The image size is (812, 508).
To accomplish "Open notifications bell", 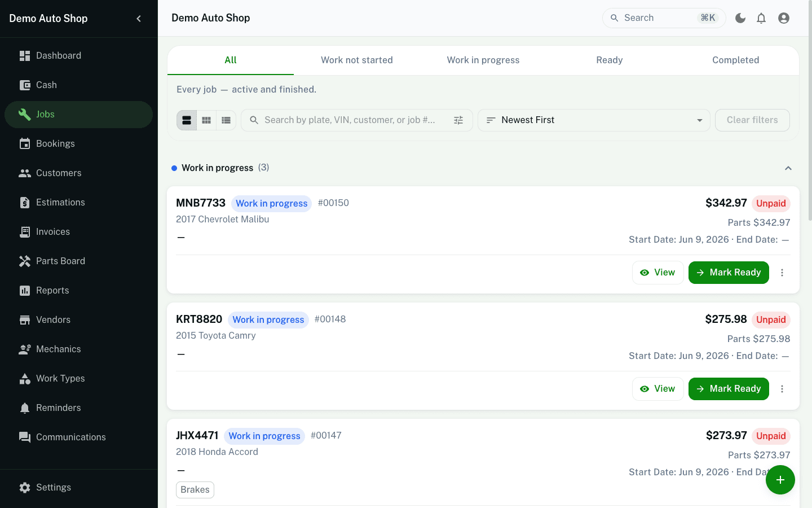I will (x=761, y=18).
